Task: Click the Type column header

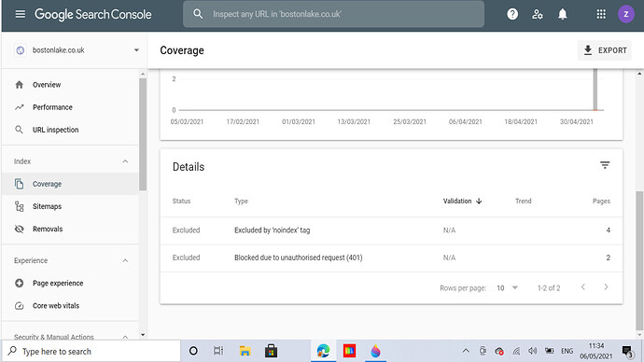Action: click(241, 202)
